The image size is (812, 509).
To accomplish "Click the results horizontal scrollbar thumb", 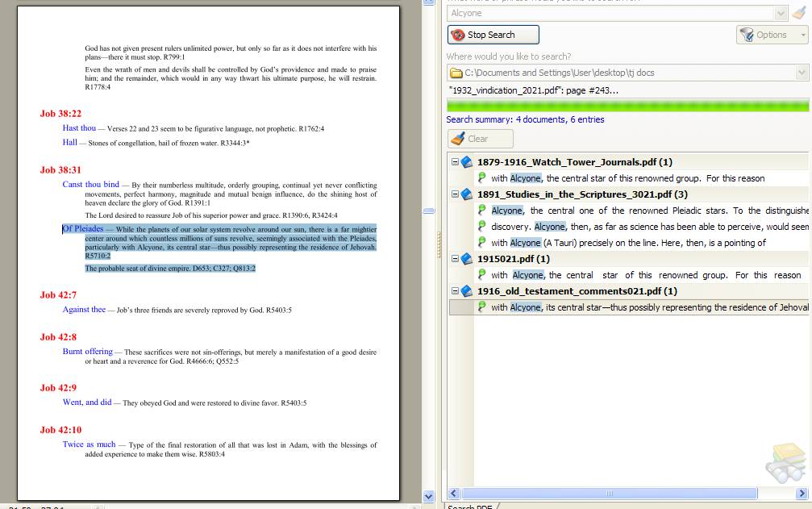I will (x=610, y=494).
